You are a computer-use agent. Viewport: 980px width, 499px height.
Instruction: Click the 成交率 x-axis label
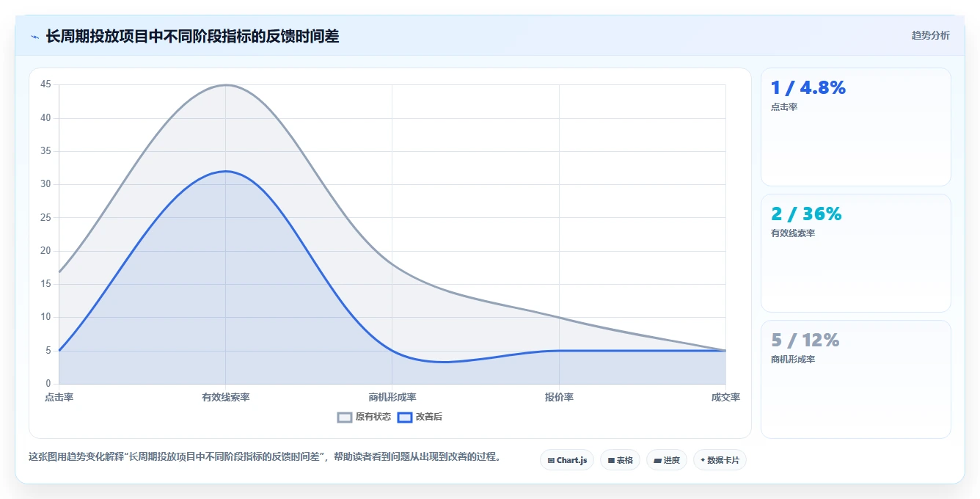click(x=725, y=397)
